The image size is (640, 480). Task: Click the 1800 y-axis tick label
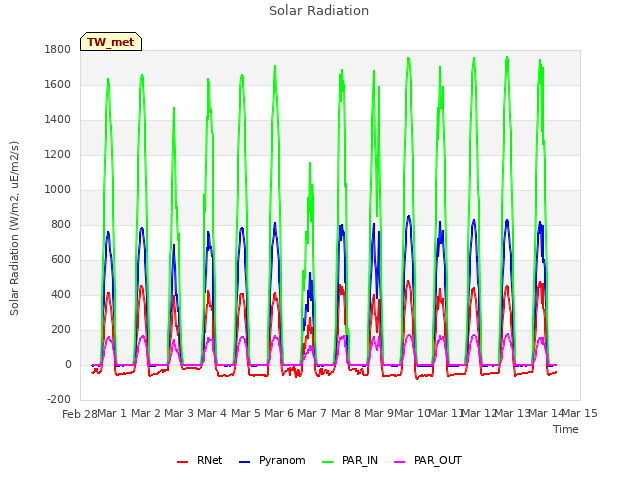coord(58,49)
